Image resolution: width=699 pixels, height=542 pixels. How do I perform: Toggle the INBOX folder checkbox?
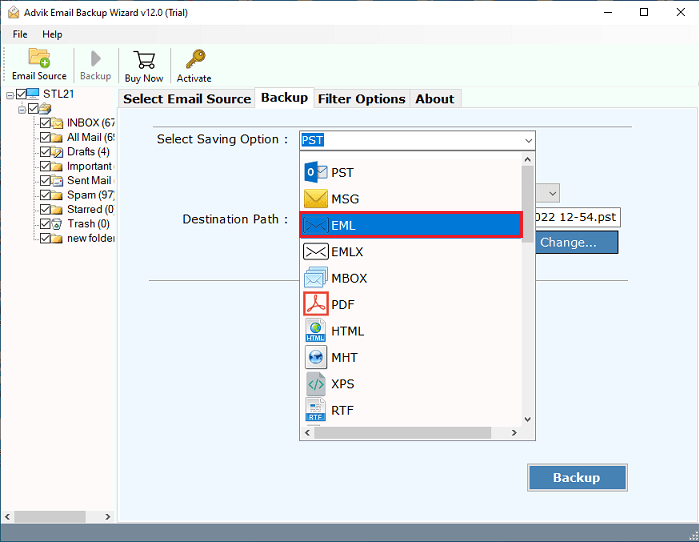[45, 123]
